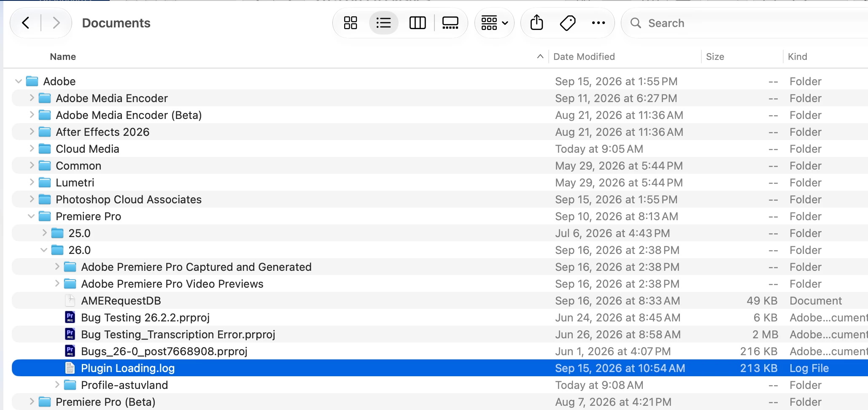
Task: Switch to icon grid view
Action: (350, 23)
